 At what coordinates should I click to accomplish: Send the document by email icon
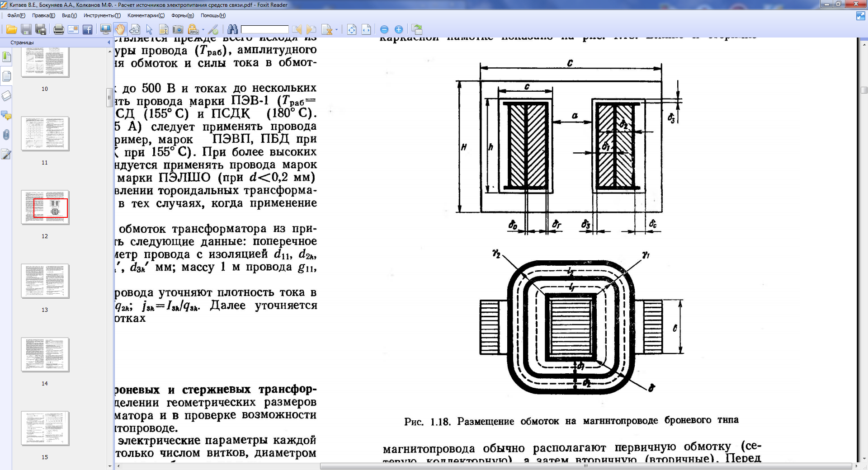click(x=73, y=30)
